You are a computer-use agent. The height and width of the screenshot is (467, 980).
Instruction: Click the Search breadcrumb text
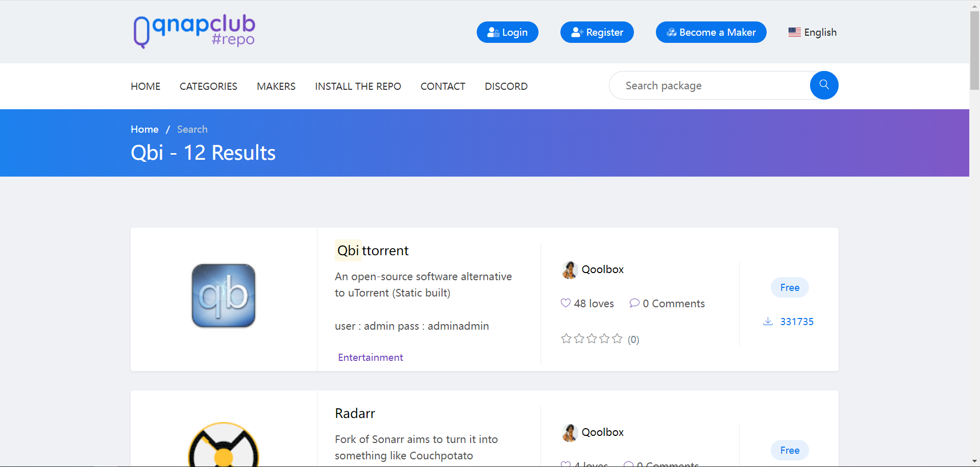[192, 129]
